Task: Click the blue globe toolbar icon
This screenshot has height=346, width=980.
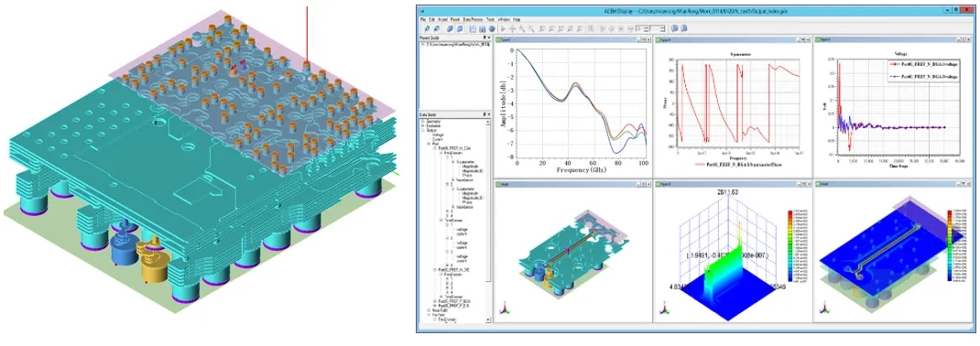Action: point(492,28)
